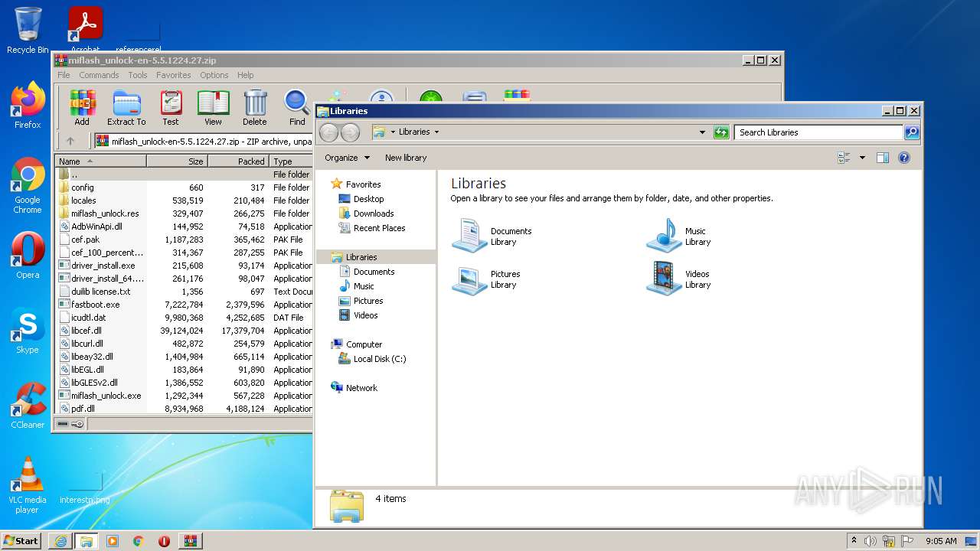The width and height of the screenshot is (980, 551).
Task: Expand Libraries breadcrumb arrow
Action: click(437, 132)
